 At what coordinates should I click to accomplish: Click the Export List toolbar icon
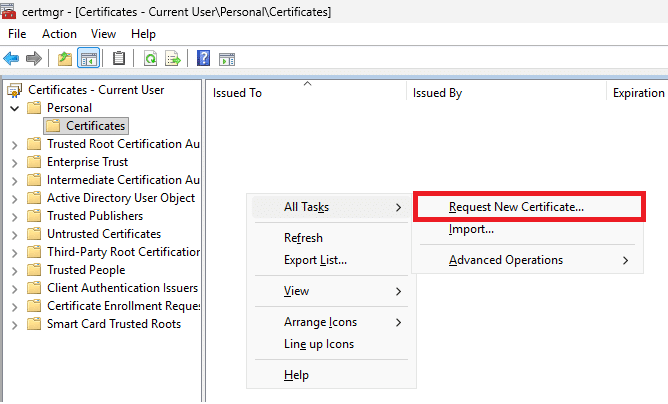[x=172, y=59]
